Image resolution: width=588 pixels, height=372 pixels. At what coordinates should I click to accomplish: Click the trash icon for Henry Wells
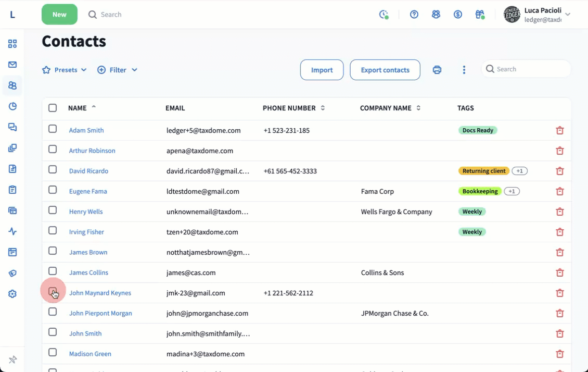tap(560, 212)
